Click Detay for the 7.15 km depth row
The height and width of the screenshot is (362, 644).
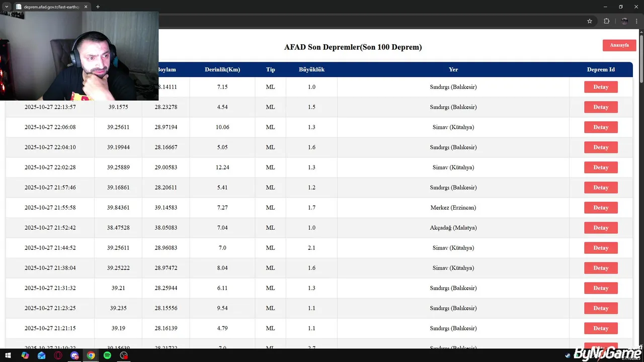601,87
